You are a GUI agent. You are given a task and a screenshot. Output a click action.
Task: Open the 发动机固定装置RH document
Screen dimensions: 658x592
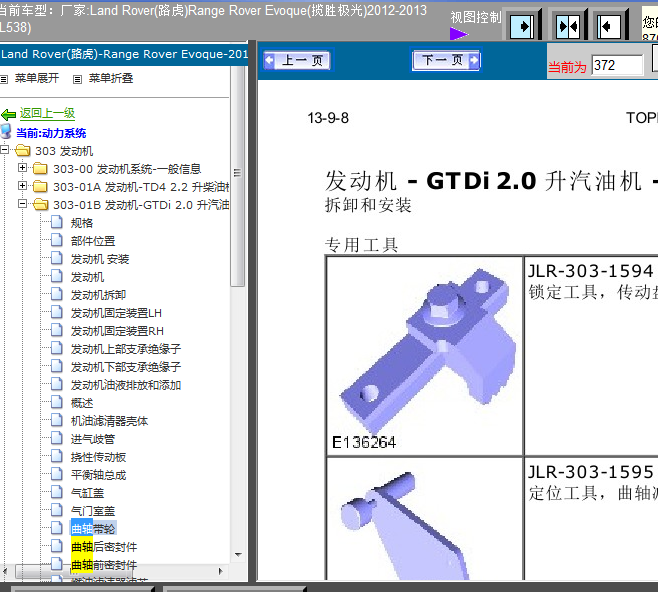pos(117,331)
